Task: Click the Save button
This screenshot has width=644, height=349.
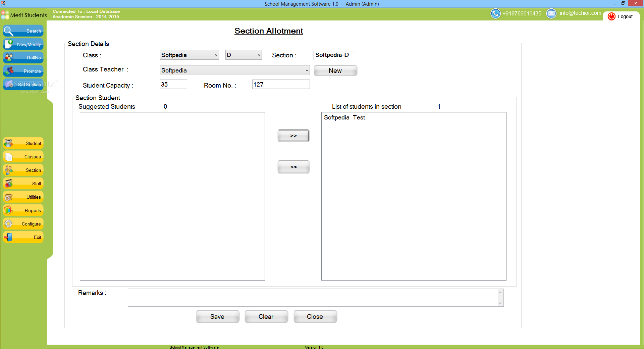Action: pyautogui.click(x=217, y=316)
